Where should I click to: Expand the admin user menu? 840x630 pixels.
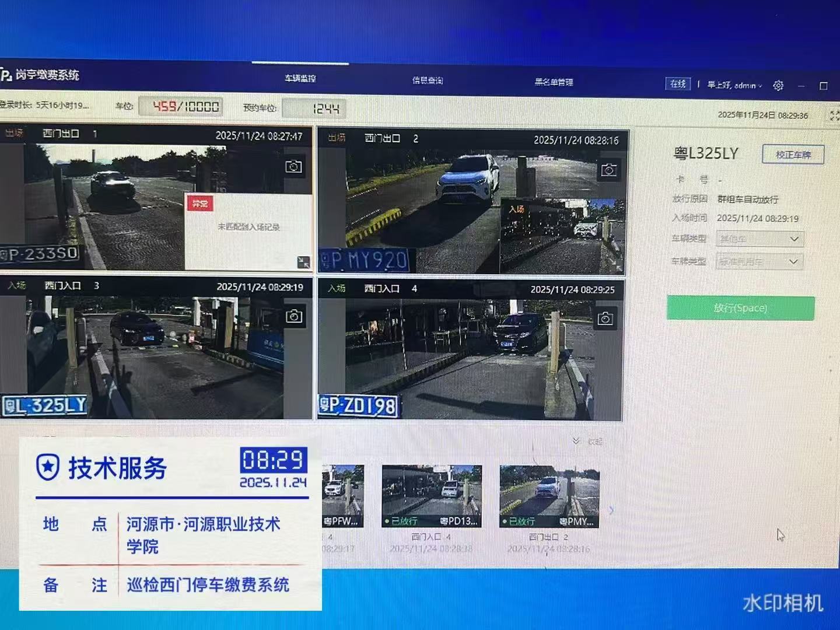pyautogui.click(x=735, y=85)
